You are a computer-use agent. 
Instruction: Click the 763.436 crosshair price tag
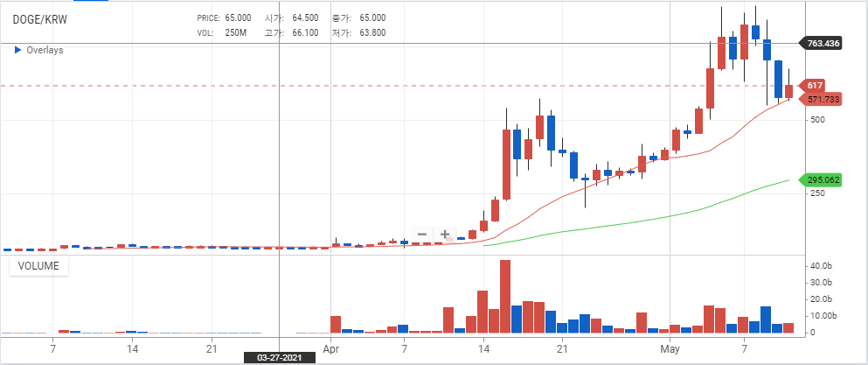tap(822, 43)
